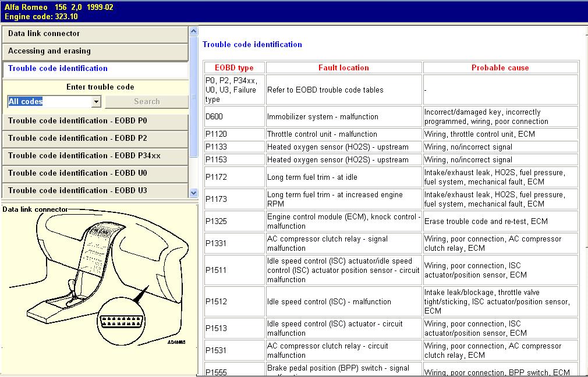
Task: Click the EOBD type column header
Action: pyautogui.click(x=234, y=68)
